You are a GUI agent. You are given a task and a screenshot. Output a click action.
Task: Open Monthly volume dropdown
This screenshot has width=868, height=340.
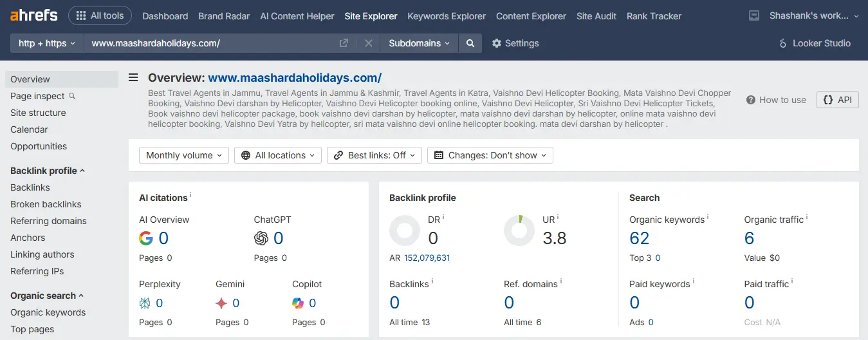tap(183, 155)
